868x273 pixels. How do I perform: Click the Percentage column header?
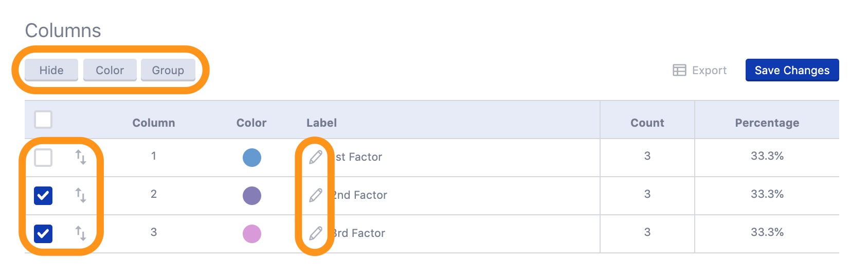767,123
